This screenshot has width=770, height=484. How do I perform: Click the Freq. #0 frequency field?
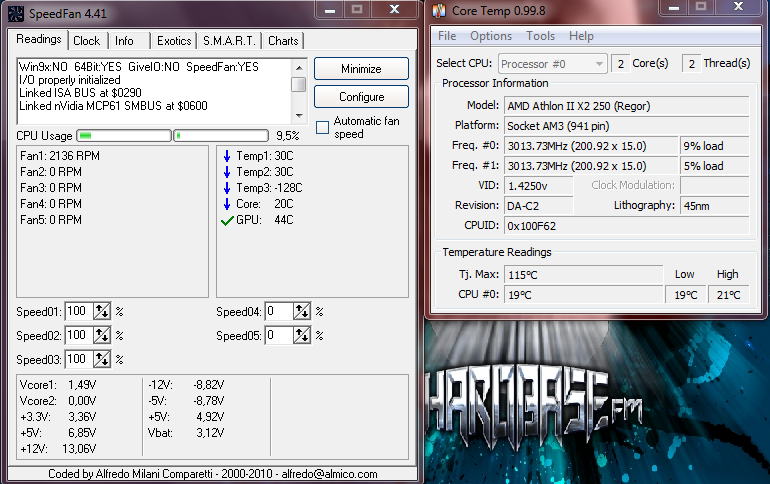coord(591,146)
